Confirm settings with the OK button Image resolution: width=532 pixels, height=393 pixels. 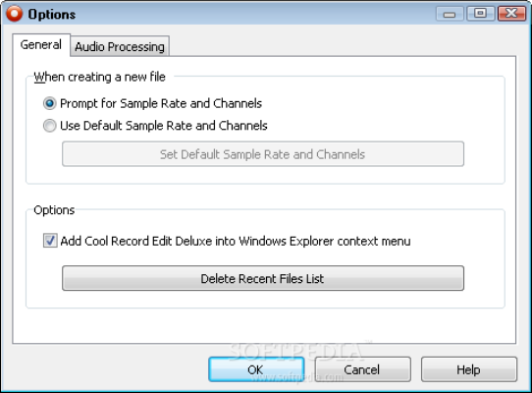point(256,369)
